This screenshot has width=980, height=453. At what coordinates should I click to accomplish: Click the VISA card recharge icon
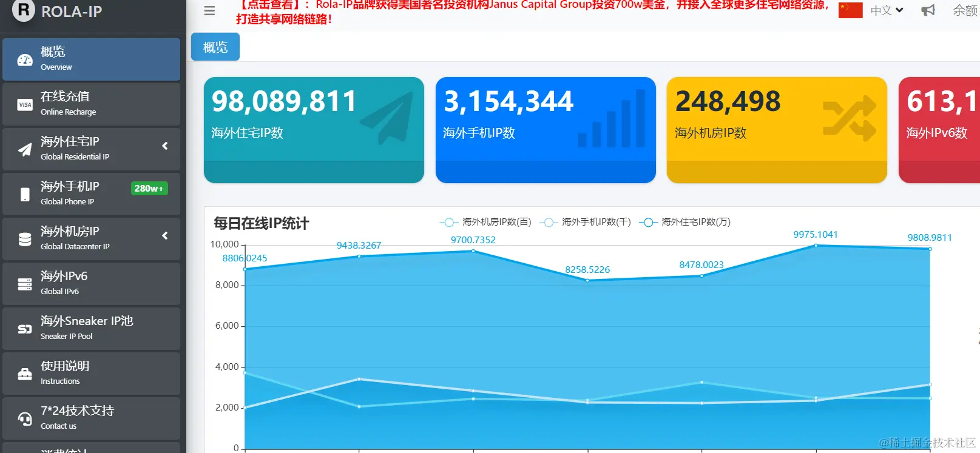click(x=25, y=104)
